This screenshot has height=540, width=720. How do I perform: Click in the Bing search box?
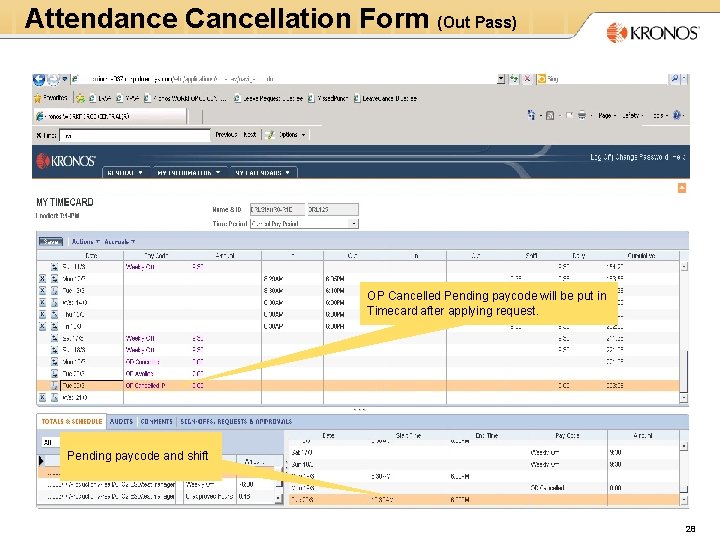606,79
